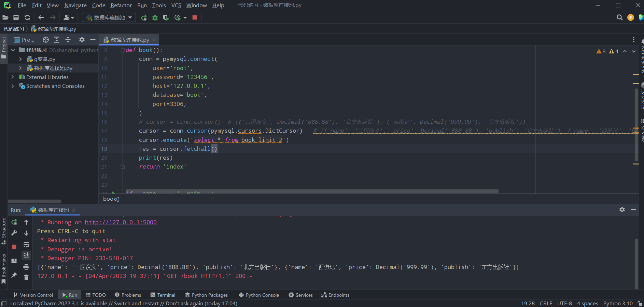Edit run configuration with wrench icon
The height and width of the screenshot is (307, 644).
point(14,233)
